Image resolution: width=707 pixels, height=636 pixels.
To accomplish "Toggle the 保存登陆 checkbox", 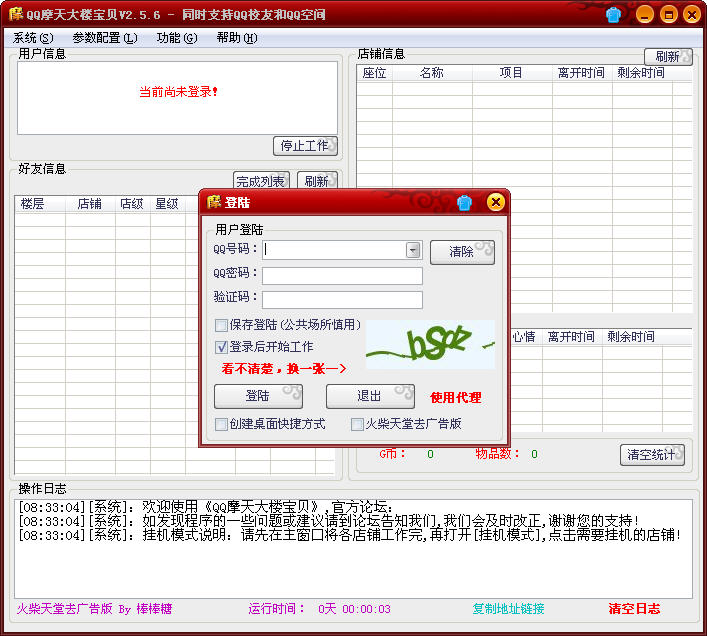I will [x=221, y=325].
